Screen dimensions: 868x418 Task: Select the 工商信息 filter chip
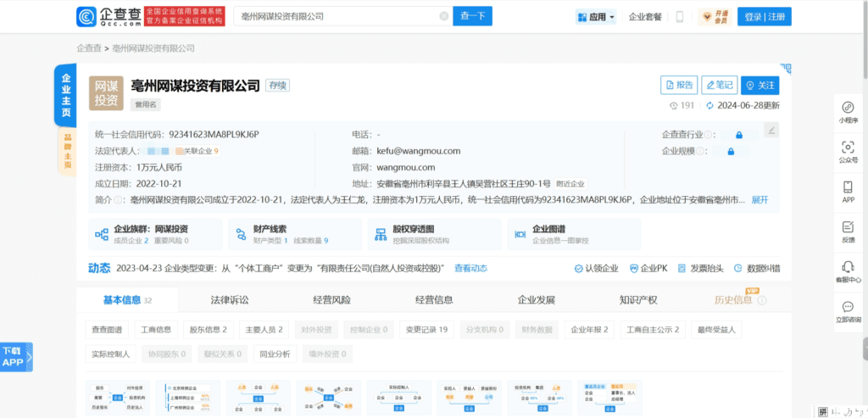coord(156,330)
